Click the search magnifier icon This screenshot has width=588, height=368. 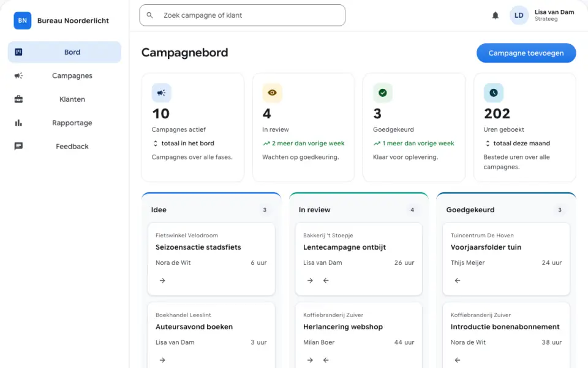[x=149, y=15]
